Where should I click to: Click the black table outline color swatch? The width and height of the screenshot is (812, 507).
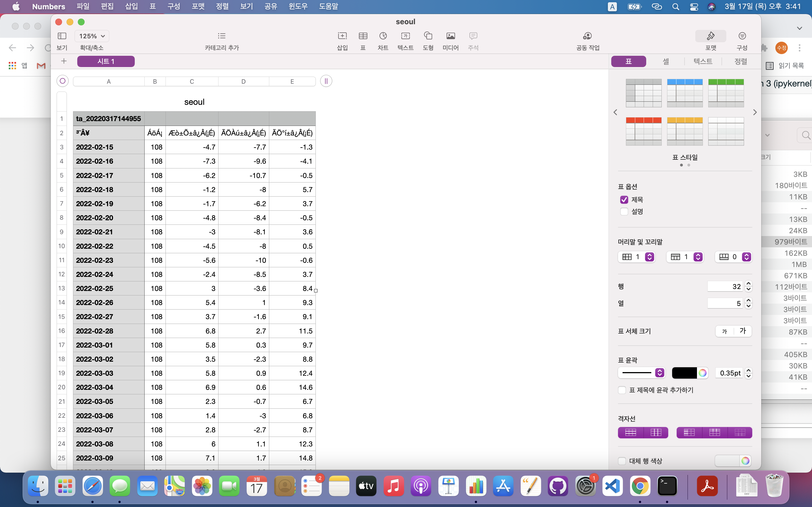coord(684,373)
